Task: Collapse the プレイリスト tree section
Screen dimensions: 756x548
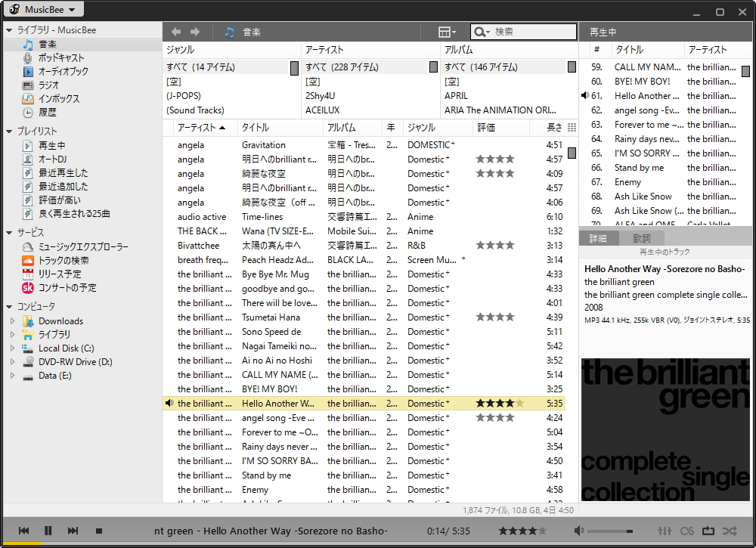Action: [x=9, y=132]
